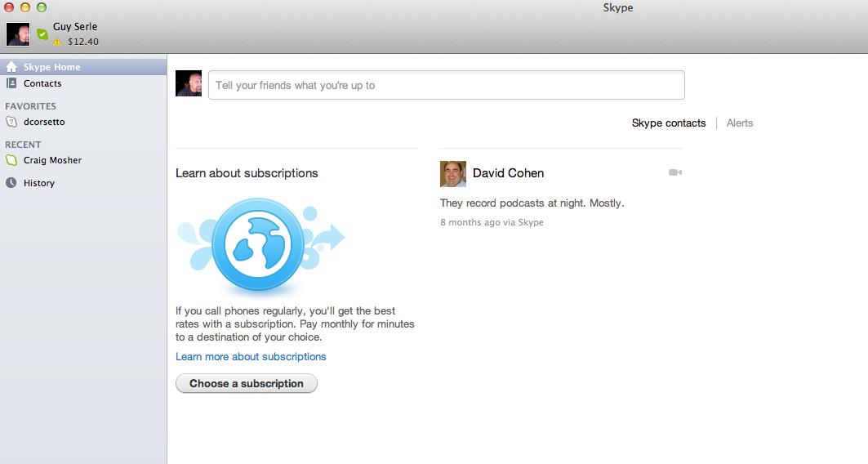The height and width of the screenshot is (464, 868).
Task: Open the Skype Home sidebar item
Action: pos(51,67)
